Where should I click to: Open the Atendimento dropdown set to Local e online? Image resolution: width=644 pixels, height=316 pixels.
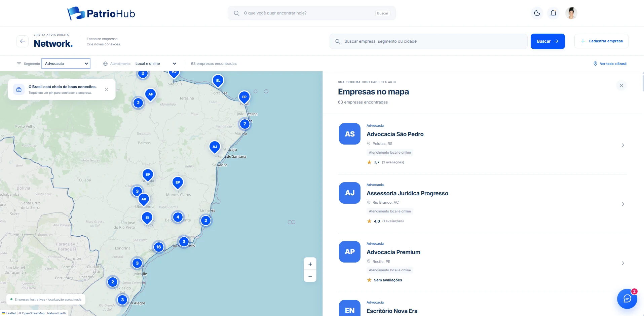[156, 64]
